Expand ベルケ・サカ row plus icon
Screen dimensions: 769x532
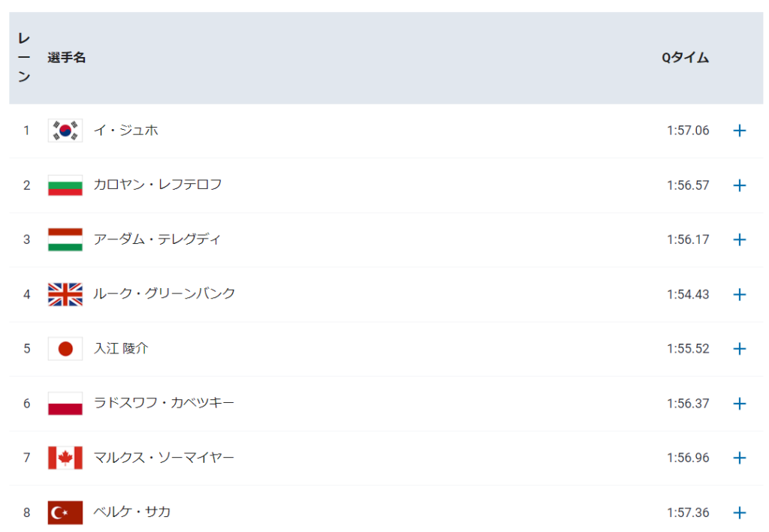pos(739,513)
